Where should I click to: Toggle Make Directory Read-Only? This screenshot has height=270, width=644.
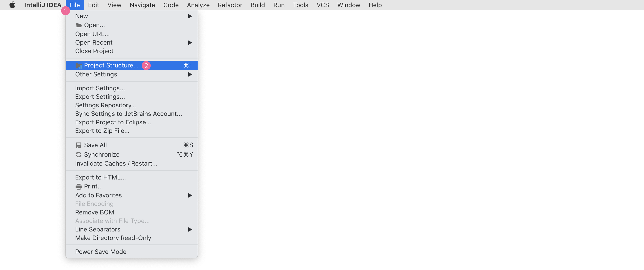[113, 238]
